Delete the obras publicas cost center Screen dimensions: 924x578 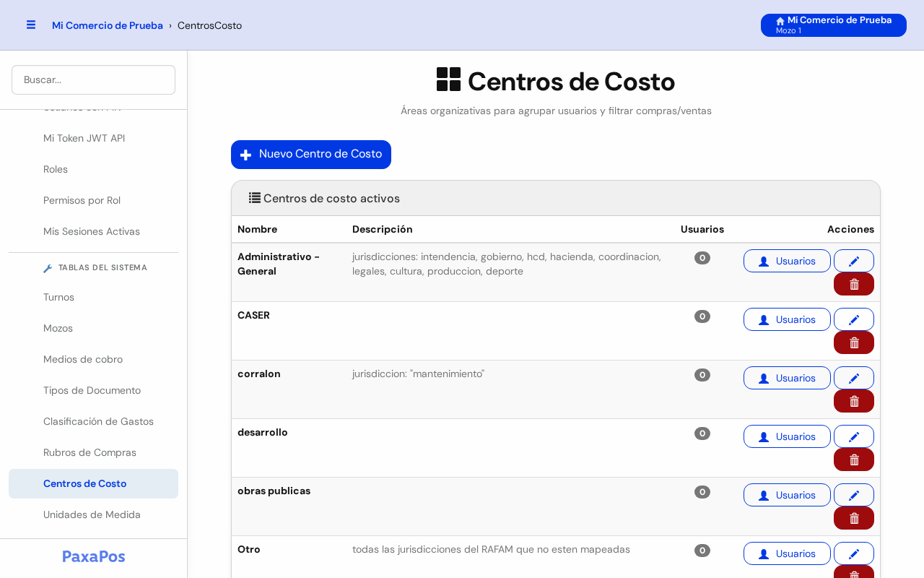tap(854, 518)
